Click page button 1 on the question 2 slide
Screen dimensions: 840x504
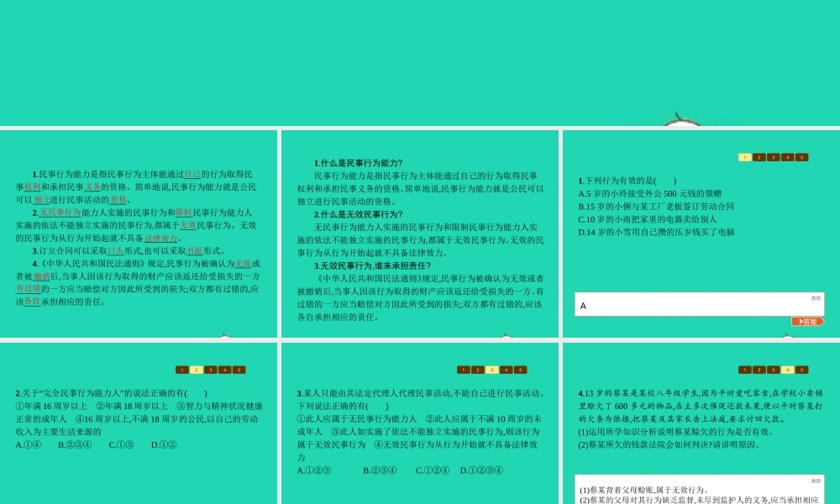pos(182,370)
